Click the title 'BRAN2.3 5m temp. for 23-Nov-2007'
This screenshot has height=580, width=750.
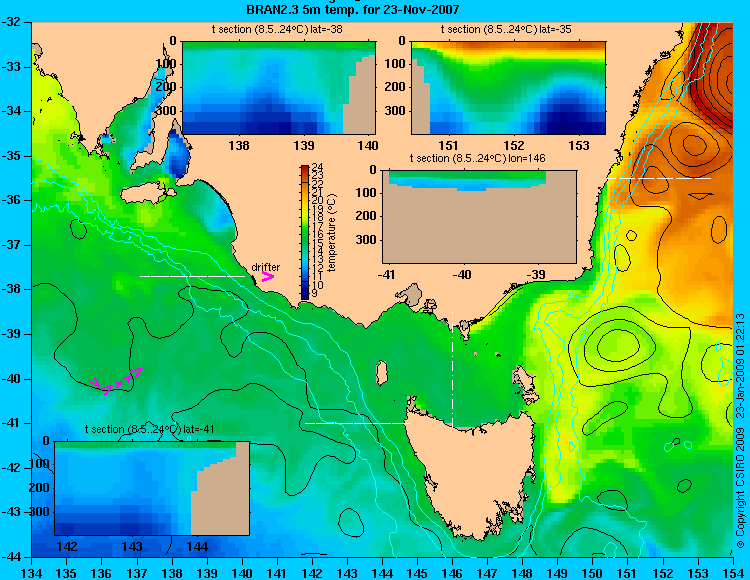coord(353,9)
